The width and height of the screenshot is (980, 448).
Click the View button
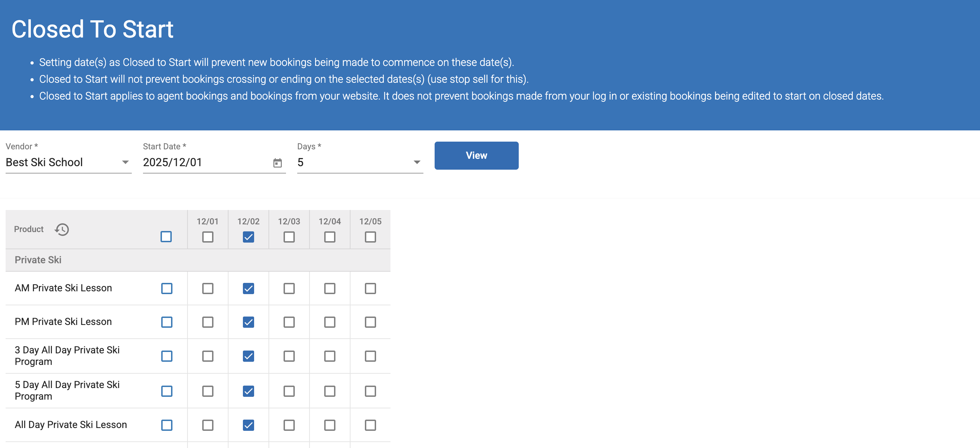(x=476, y=155)
